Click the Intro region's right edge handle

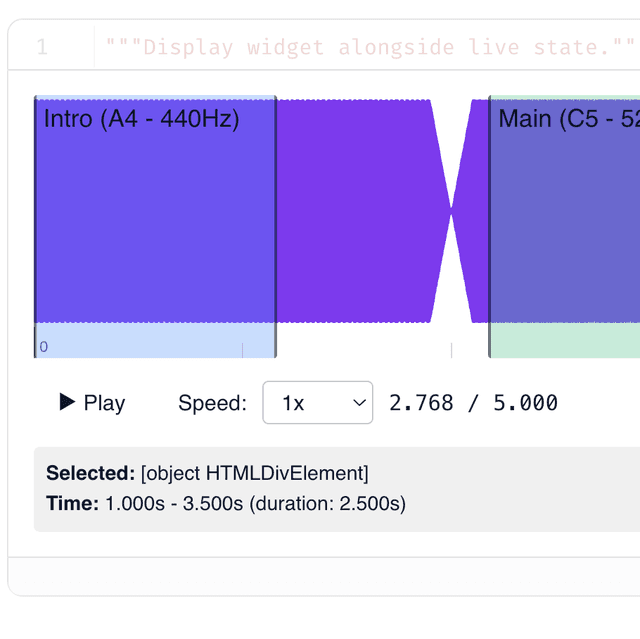pos(276,226)
